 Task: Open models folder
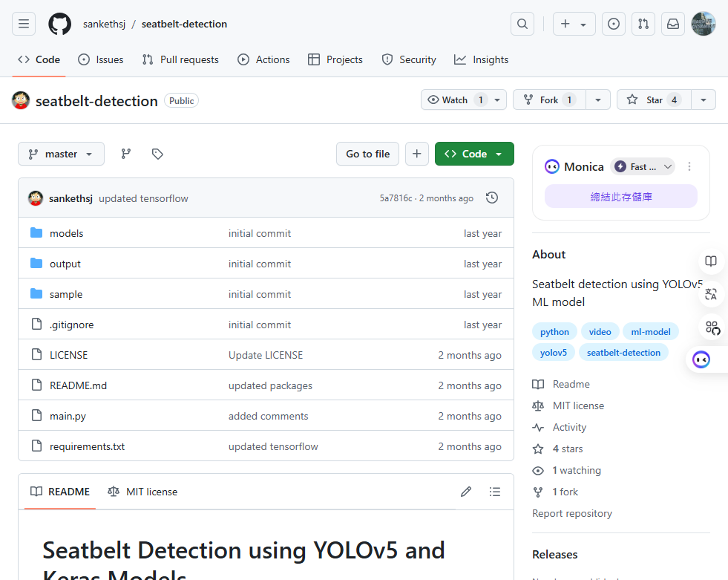coord(66,233)
